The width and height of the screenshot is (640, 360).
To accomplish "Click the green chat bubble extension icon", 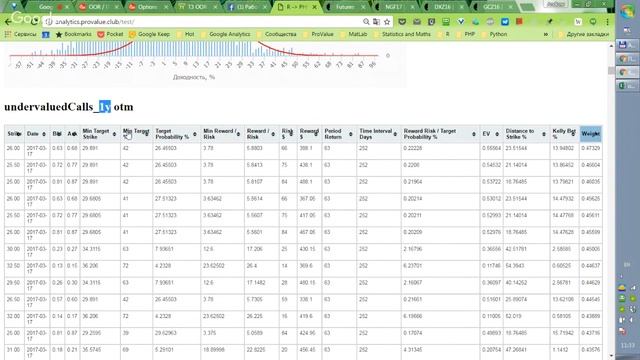I will point(593,22).
